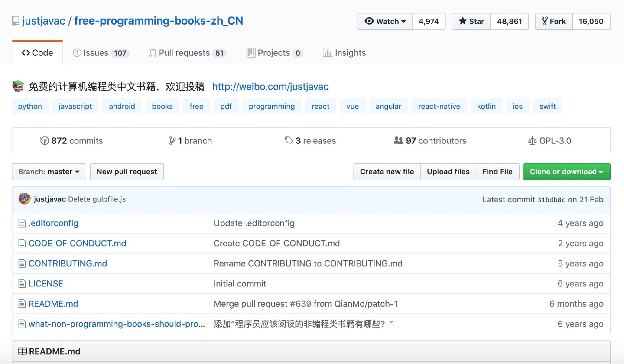View the 3 releases
This screenshot has height=364, width=624.
(310, 141)
